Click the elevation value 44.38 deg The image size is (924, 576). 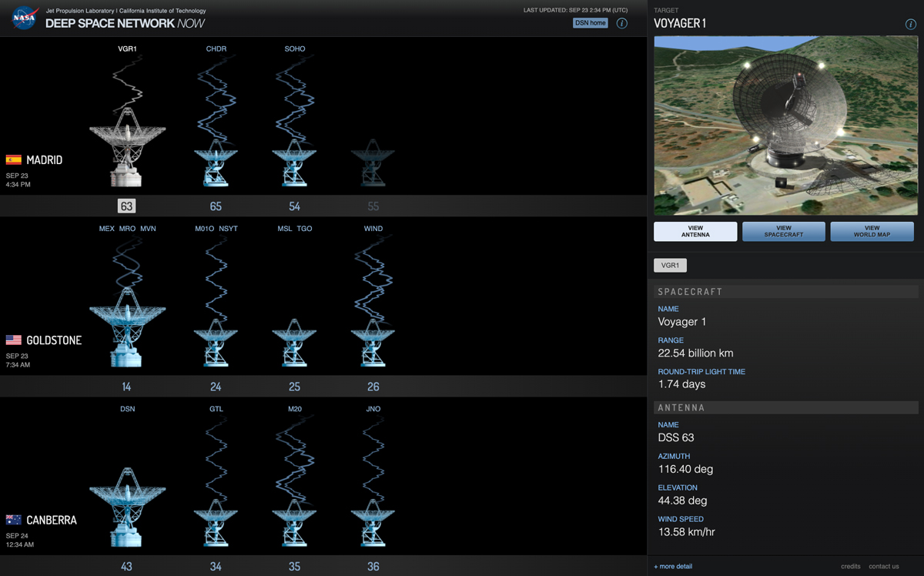pyautogui.click(x=682, y=501)
